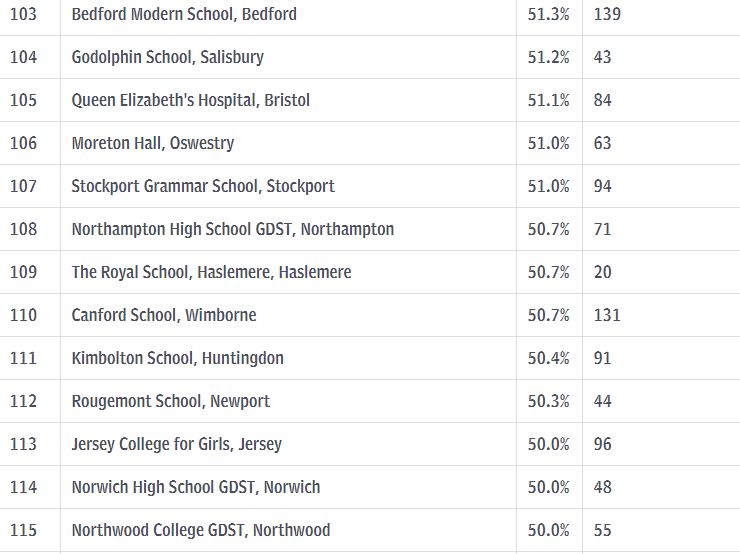Select the 51.2% percentage cell
The image size is (740, 554).
tap(548, 57)
